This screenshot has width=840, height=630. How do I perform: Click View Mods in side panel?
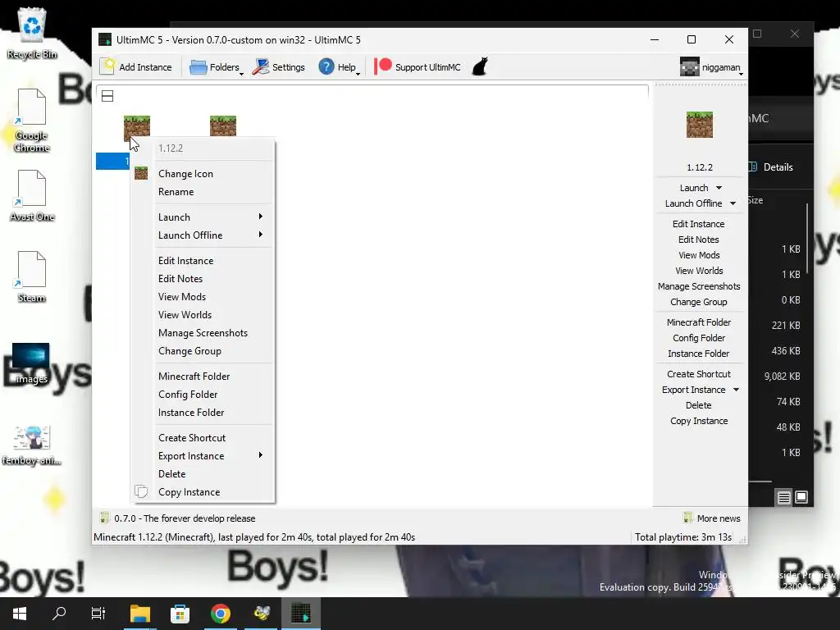[699, 255]
